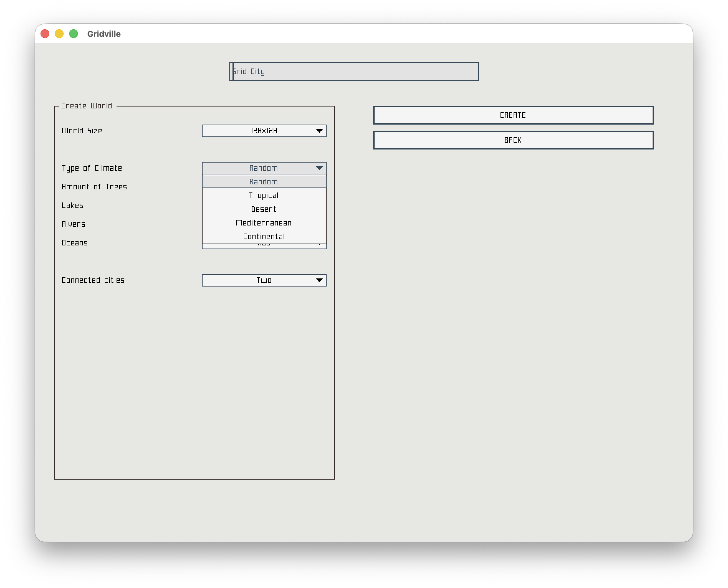Click the Create World group title
This screenshot has height=588, width=728.
(86, 106)
